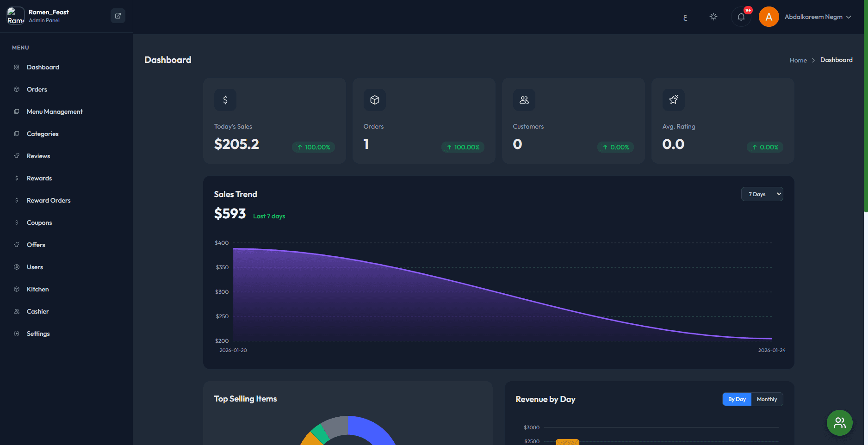The image size is (868, 445).
Task: Toggle light mode with the sun icon
Action: [713, 17]
